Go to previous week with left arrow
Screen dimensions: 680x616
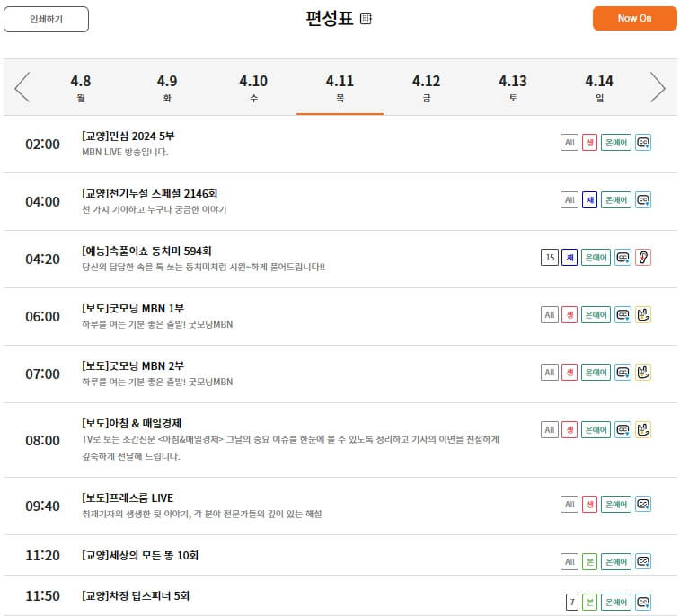[22, 87]
